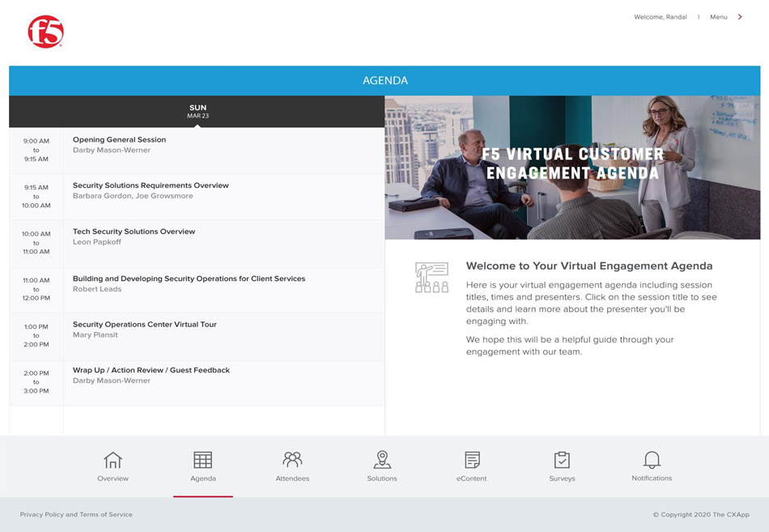Click the 9:15 AM to 10:00 AM time slot
This screenshot has height=532, width=769.
[36, 196]
